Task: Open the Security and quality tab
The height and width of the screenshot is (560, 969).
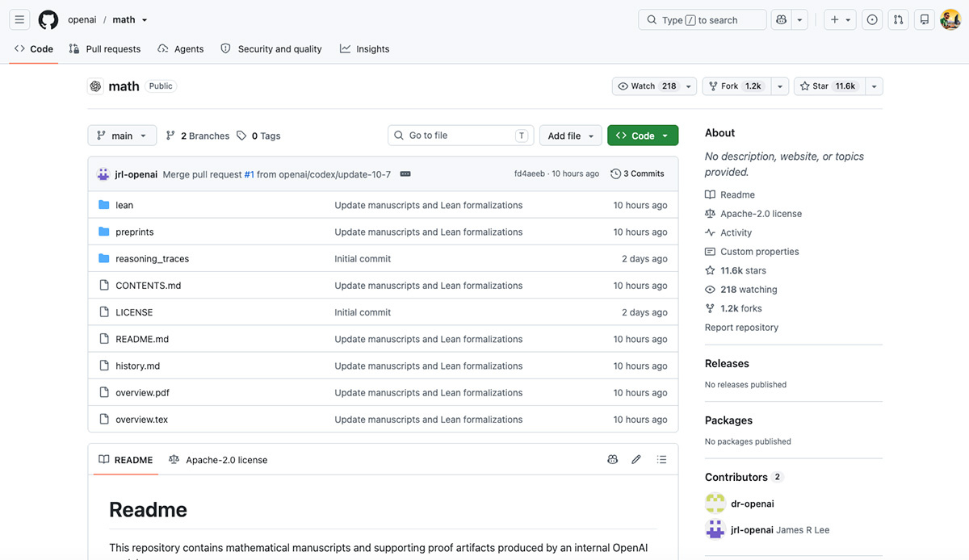Action: [x=271, y=49]
